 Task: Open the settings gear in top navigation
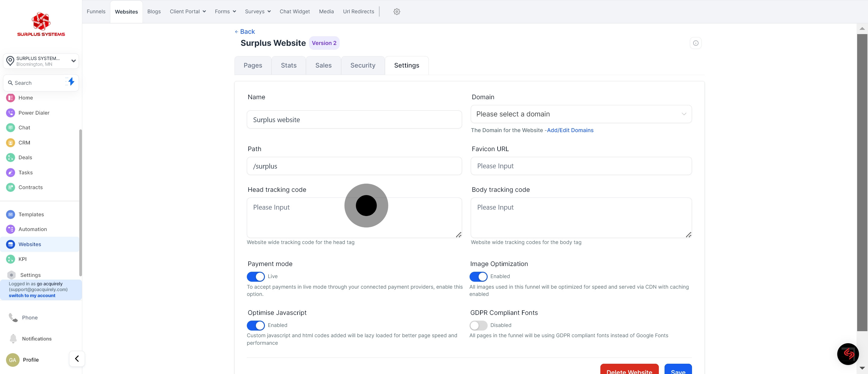click(x=397, y=11)
